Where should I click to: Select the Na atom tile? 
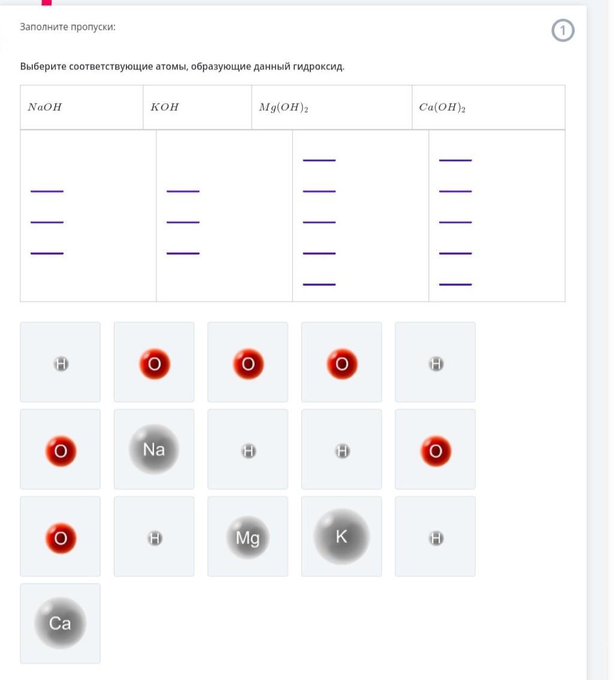[154, 449]
